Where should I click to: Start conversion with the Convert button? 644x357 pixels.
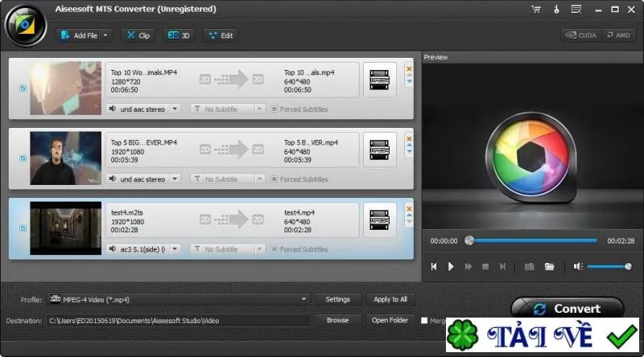click(x=568, y=308)
